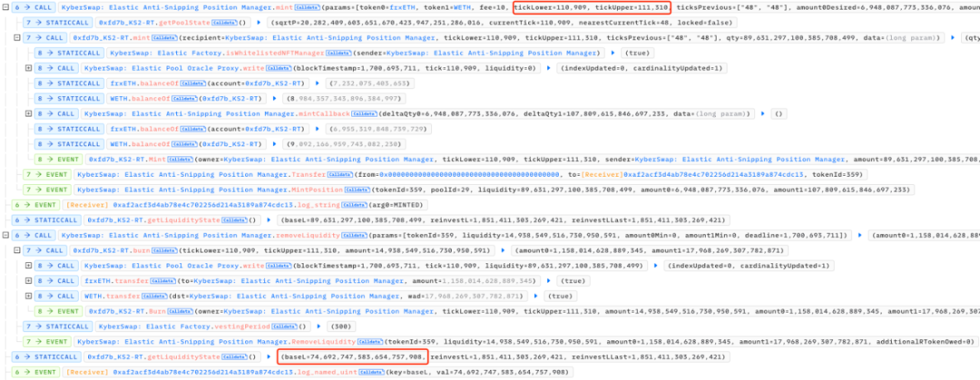
Task: Collapse the 0xfd7b_KS2-RT.burn call node
Action: 17,250
